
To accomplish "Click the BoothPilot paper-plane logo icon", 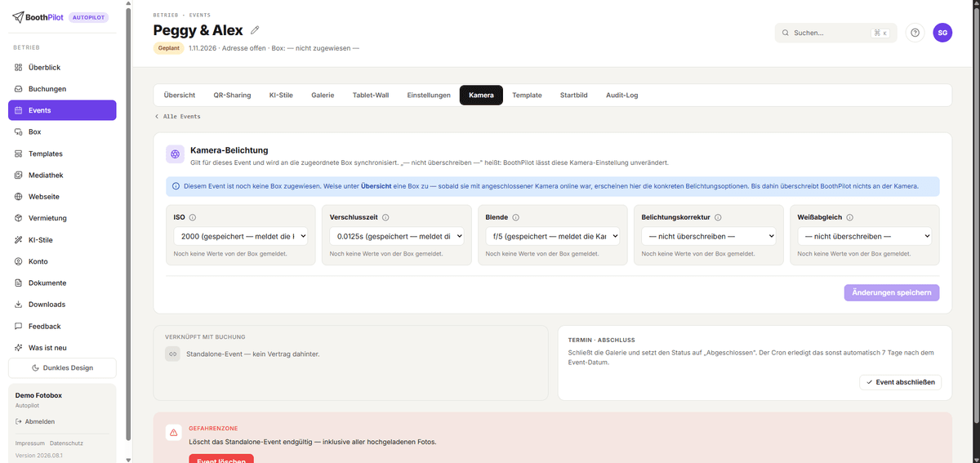I will pos(18,17).
